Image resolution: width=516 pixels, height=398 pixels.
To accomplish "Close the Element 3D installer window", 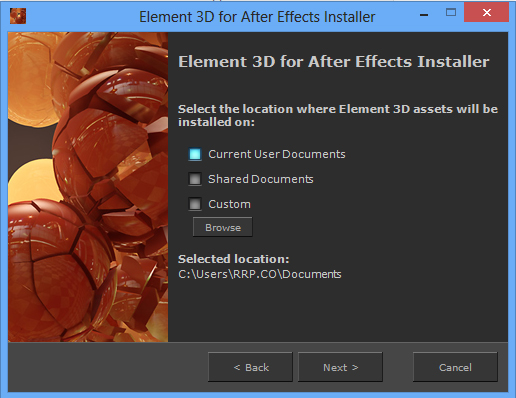I will click(486, 13).
